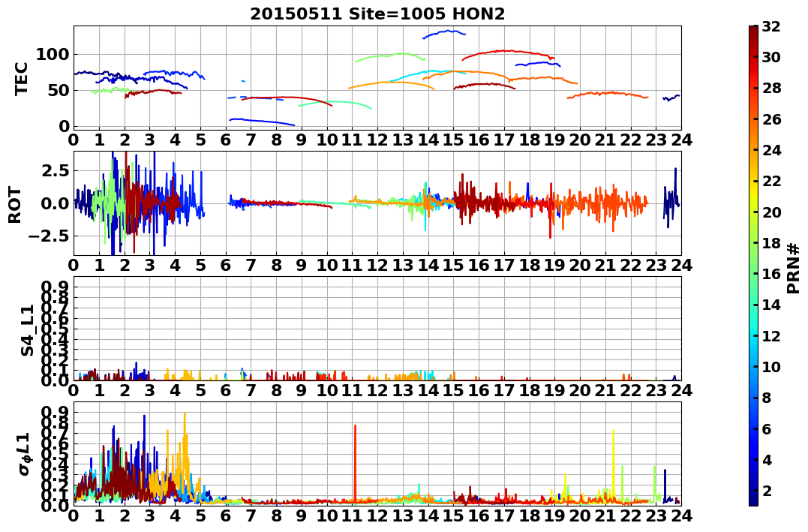
Task: Click the plot title '20150511 Site=1005 HON2'
Action: coord(377,14)
